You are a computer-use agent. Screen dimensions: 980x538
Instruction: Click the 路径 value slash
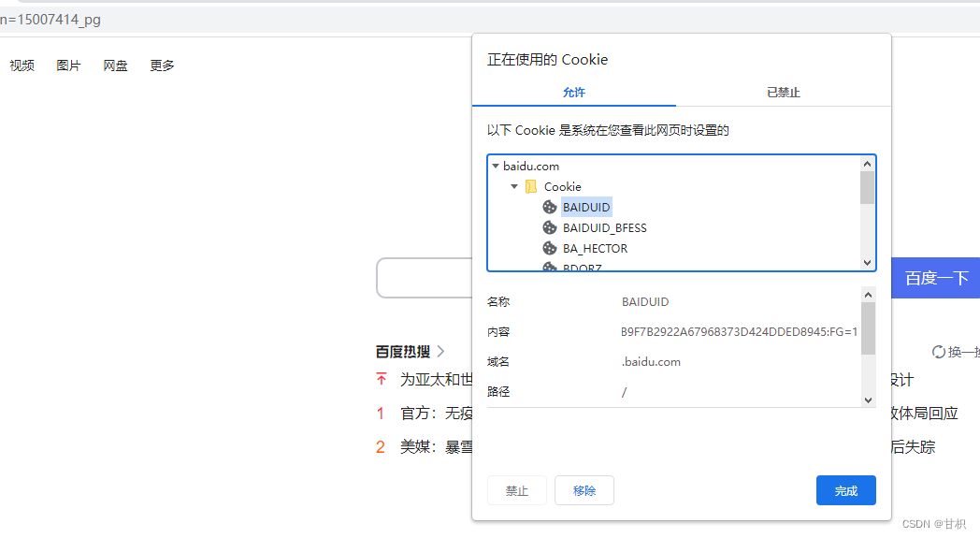624,392
